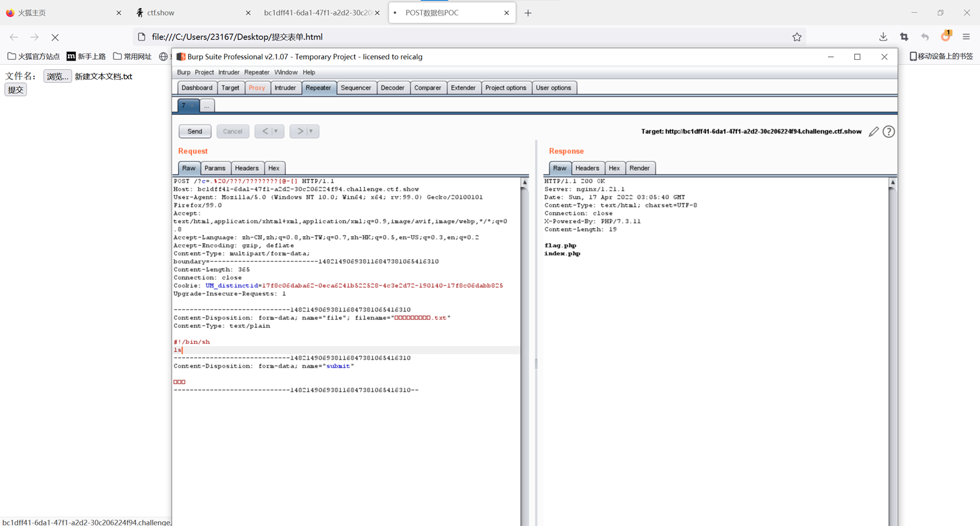Select the Request Raw tab
Screen dimensions: 980x526
[x=189, y=168]
